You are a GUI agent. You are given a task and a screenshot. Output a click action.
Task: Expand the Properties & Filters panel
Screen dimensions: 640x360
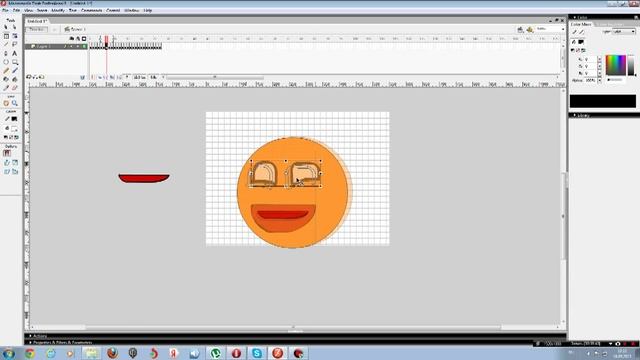coord(295,342)
